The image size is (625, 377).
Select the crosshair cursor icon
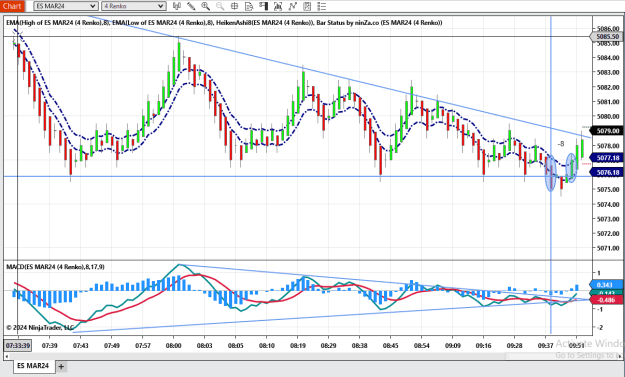coord(235,6)
